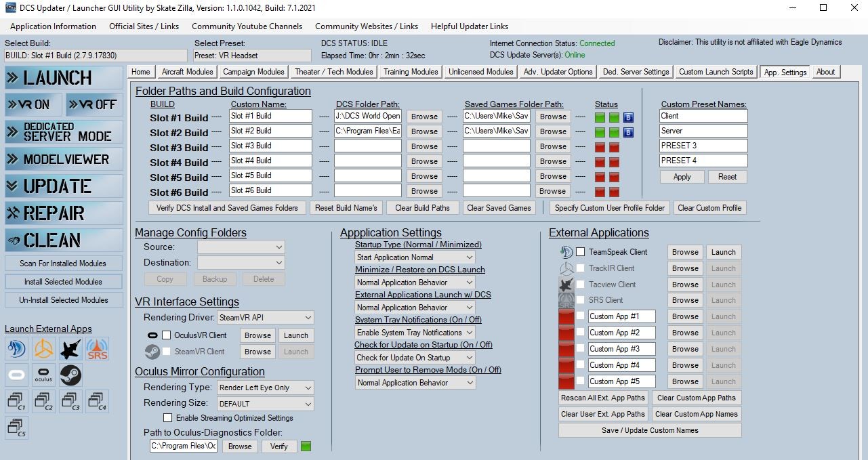Open System Tray Notifications dropdown
Viewport: 868px width, 460px height.
[x=415, y=333]
